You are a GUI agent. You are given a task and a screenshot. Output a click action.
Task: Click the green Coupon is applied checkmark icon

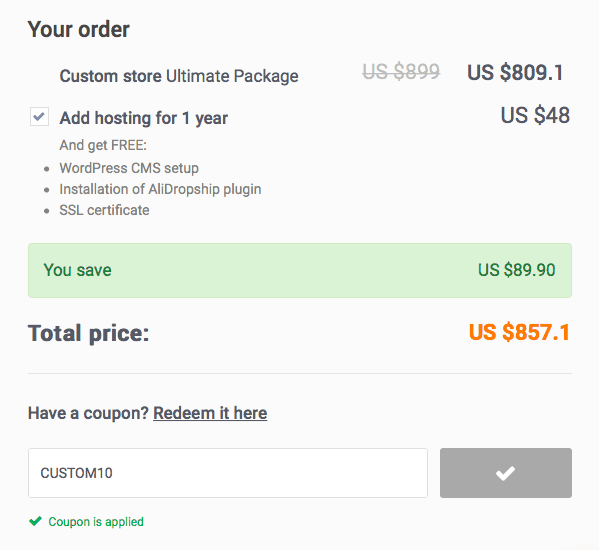click(x=36, y=521)
